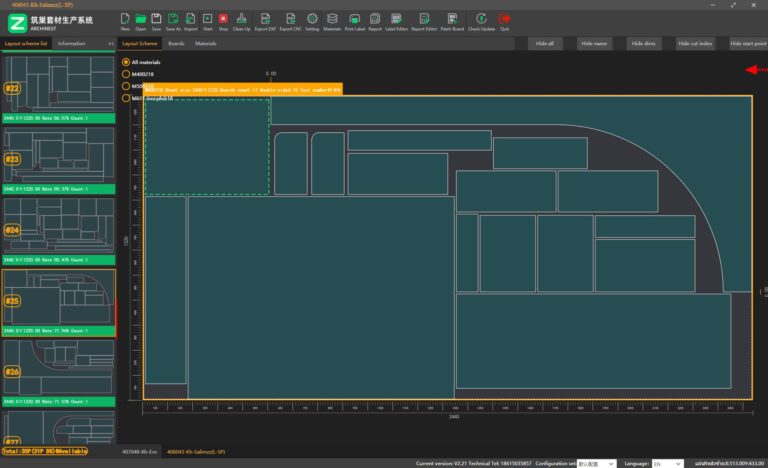Click the Hide all button
Viewport: 768px width, 468px height.
tap(545, 44)
